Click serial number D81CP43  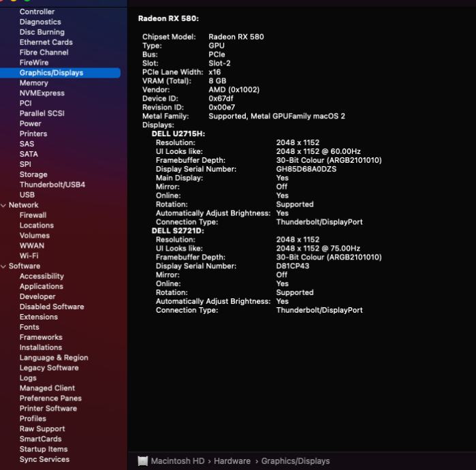pyautogui.click(x=293, y=266)
